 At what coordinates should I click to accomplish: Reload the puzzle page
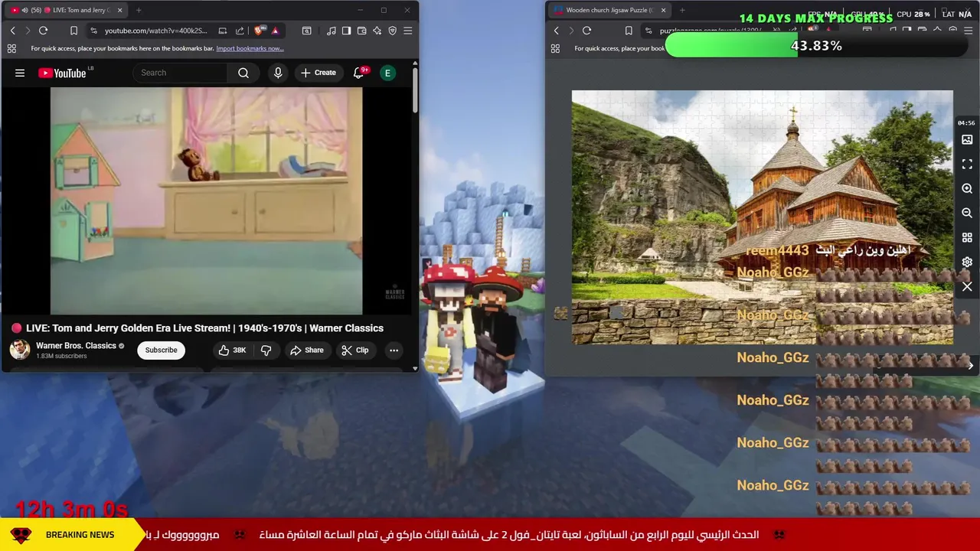tap(586, 31)
